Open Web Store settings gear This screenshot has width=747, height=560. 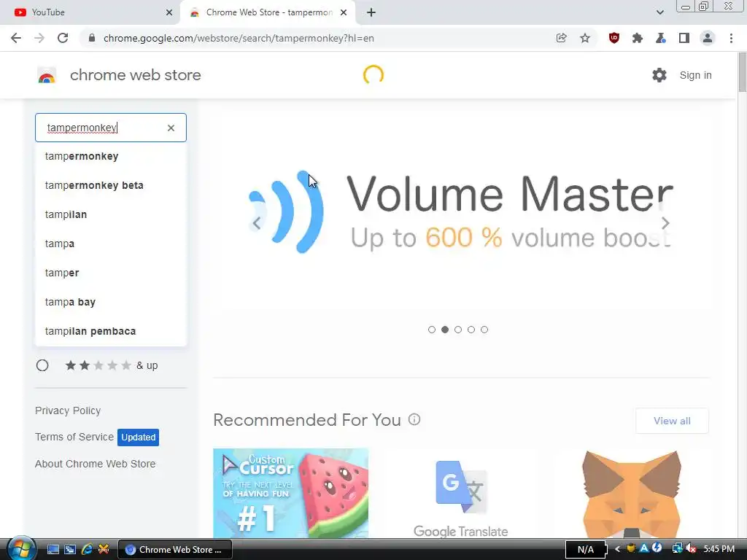[659, 75]
